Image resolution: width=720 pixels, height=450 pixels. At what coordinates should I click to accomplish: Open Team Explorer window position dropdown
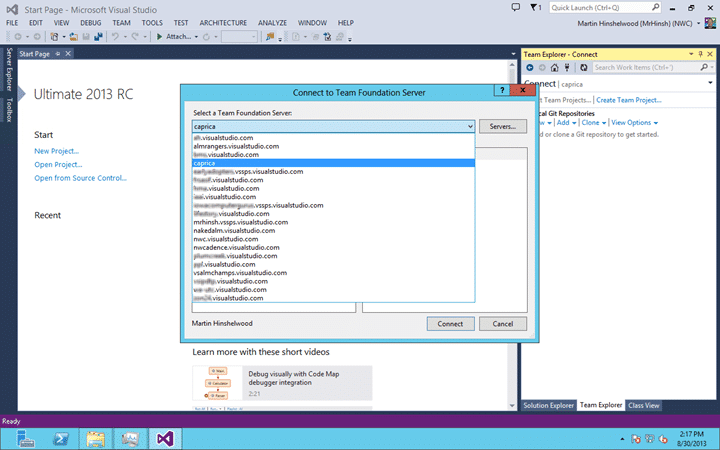pos(691,54)
